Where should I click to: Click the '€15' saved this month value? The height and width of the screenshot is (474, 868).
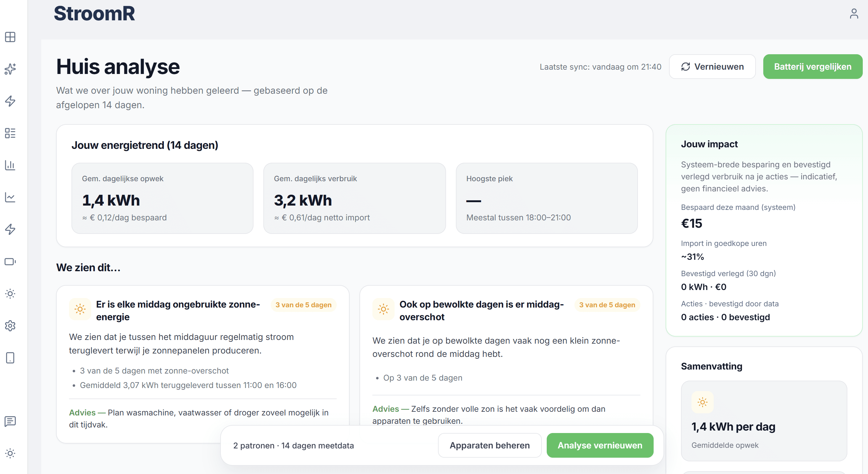coord(692,223)
